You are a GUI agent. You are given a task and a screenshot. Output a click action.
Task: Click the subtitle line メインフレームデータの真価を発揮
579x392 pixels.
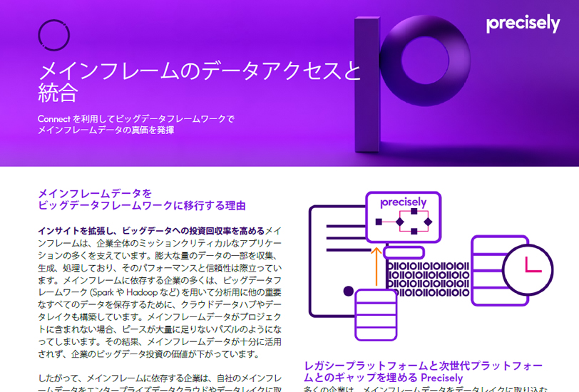point(106,130)
